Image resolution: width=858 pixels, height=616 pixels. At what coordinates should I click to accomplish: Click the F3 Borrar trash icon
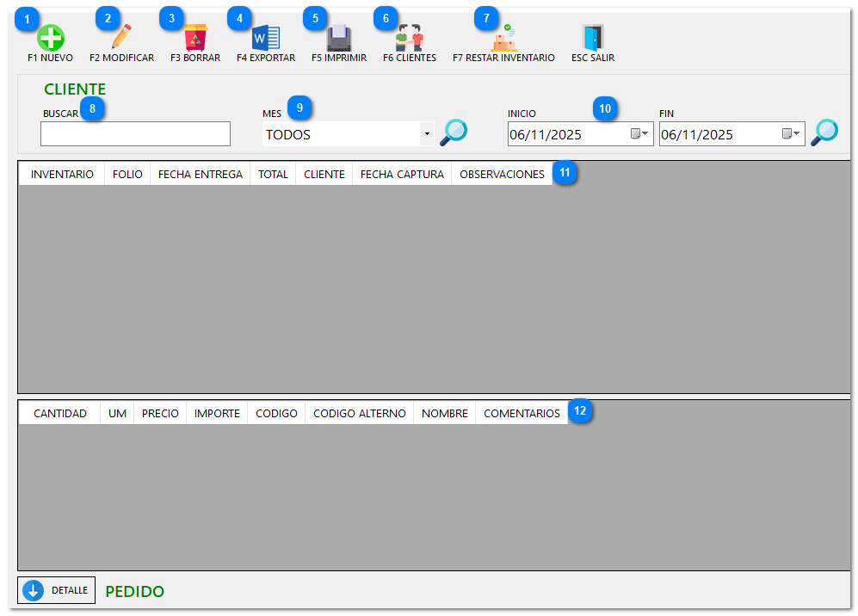click(194, 38)
